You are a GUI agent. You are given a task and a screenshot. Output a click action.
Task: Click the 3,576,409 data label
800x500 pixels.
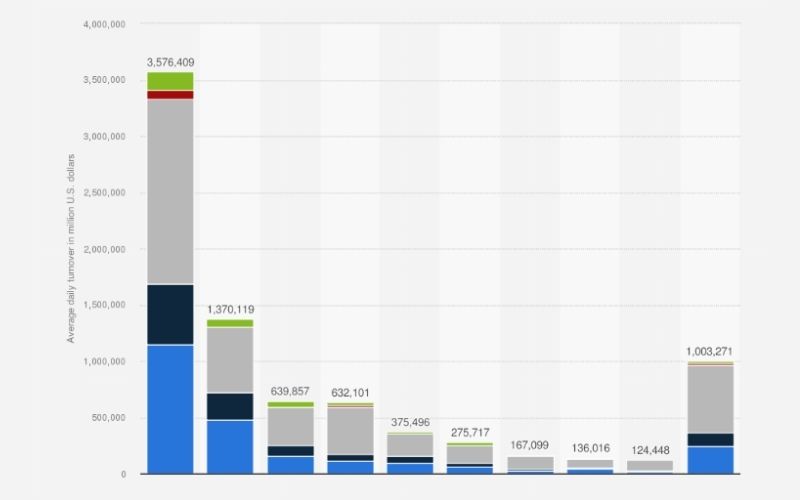[170, 61]
